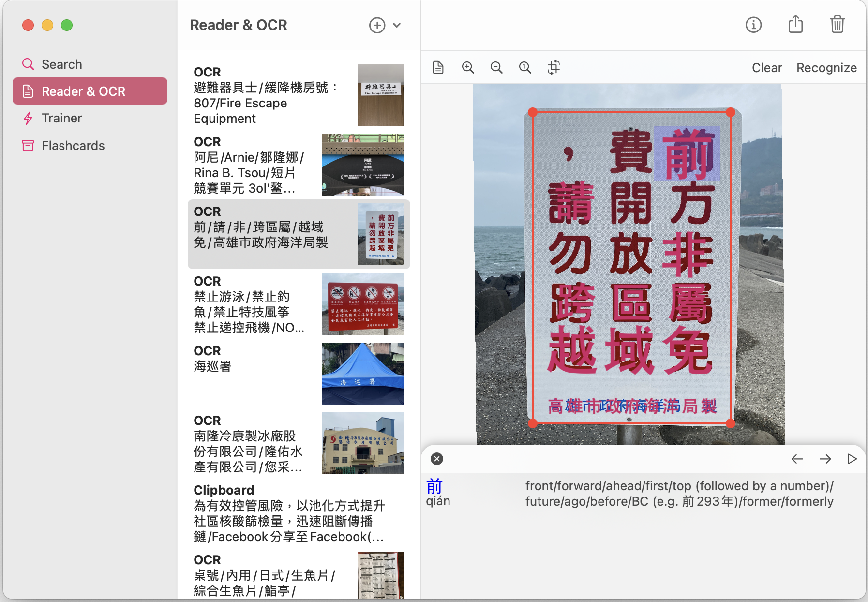Click the yellow factory building thumbnail
Screen dimensions: 868x602
[x=363, y=443]
